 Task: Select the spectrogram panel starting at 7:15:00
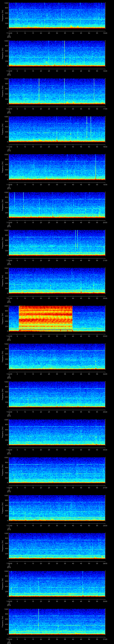tap(57, 53)
